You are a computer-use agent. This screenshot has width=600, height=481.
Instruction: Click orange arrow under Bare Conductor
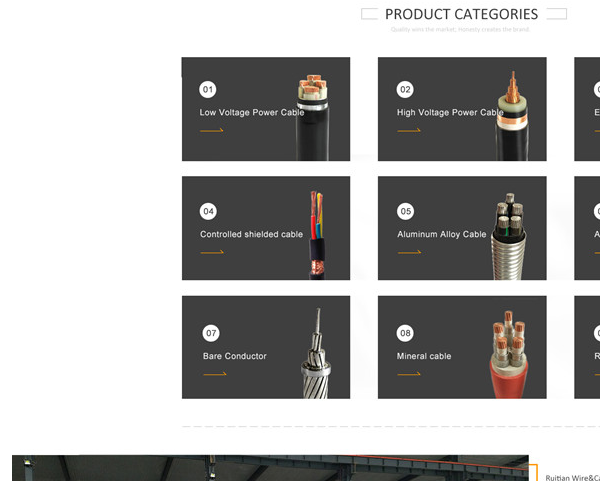pyautogui.click(x=215, y=374)
